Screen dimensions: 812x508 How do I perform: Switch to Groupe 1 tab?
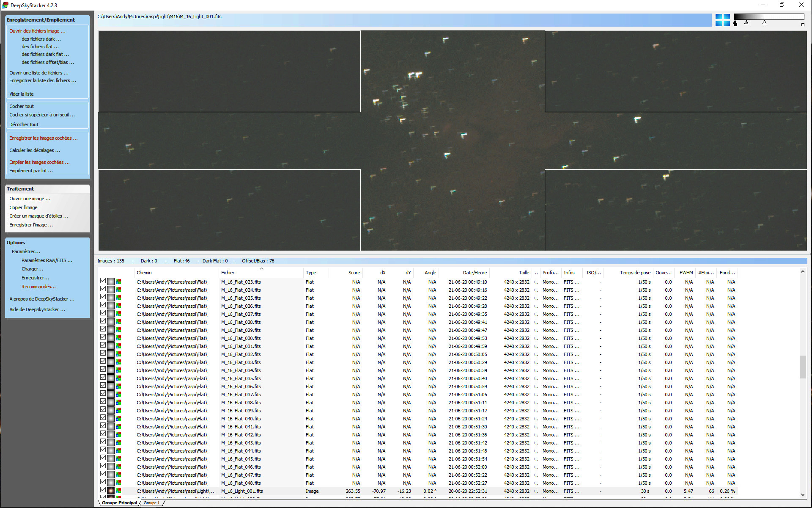coord(151,503)
